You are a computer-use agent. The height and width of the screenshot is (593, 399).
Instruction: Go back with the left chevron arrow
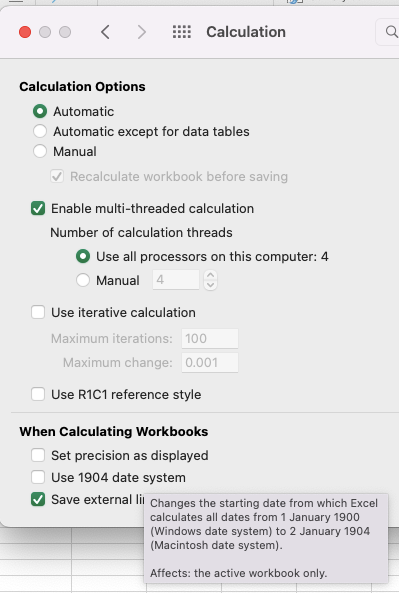[x=106, y=32]
